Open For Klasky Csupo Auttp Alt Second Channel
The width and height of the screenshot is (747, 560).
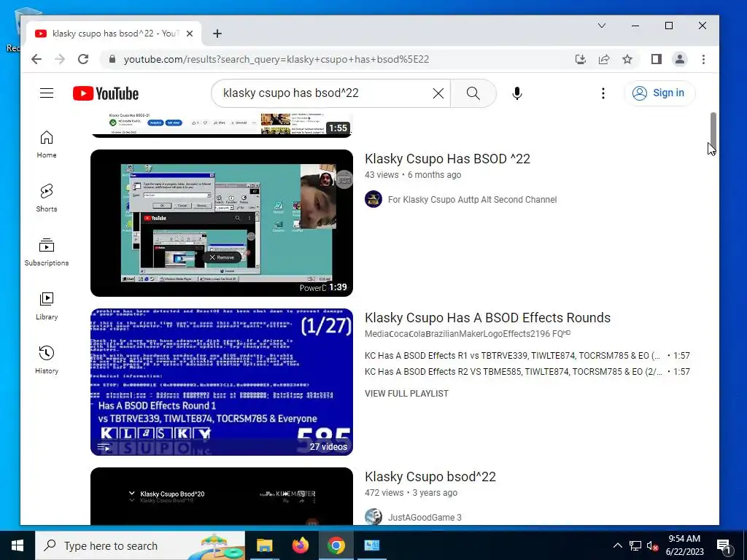[x=472, y=200]
